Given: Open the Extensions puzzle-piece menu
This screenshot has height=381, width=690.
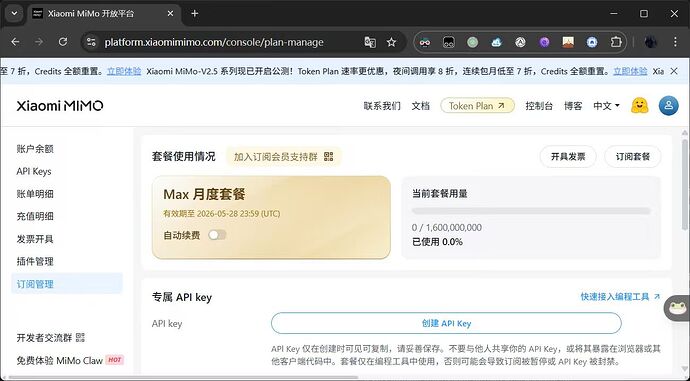Looking at the screenshot, I should point(616,42).
